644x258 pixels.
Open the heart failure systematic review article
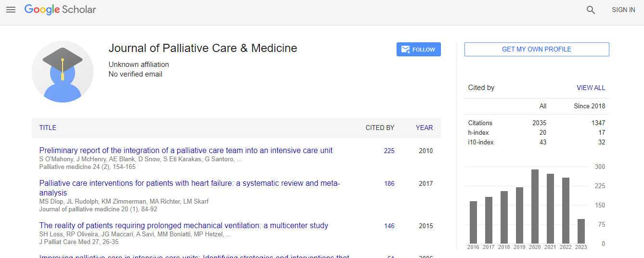(189, 183)
